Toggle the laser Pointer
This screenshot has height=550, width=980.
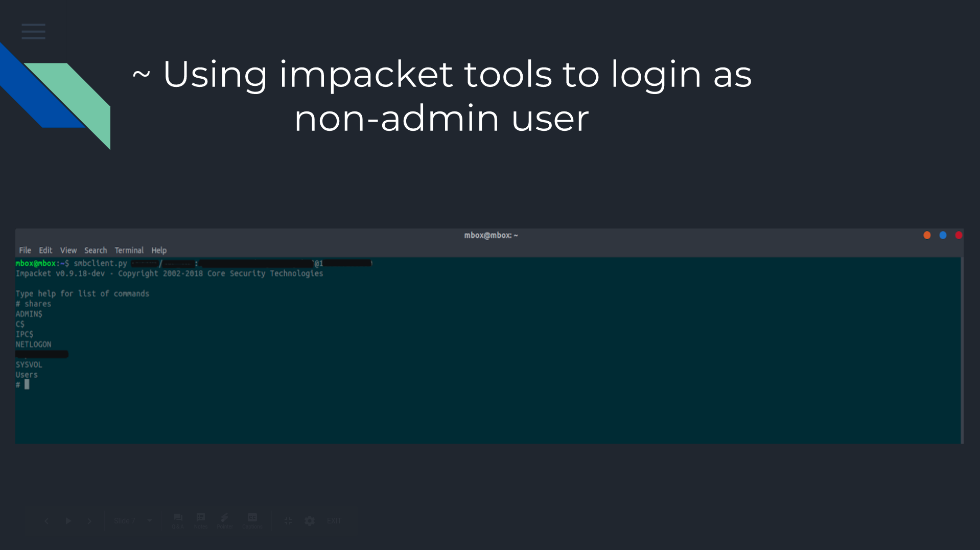(224, 521)
